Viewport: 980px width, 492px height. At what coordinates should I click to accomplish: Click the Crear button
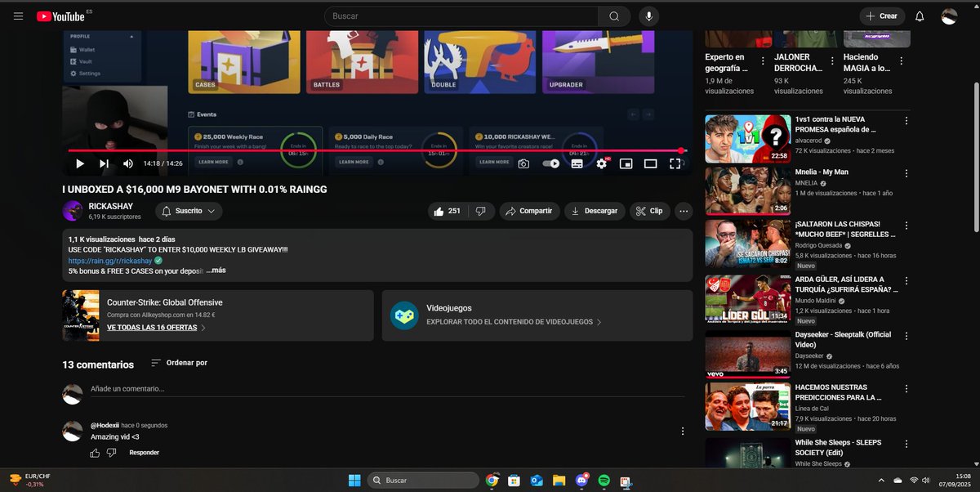click(x=882, y=16)
